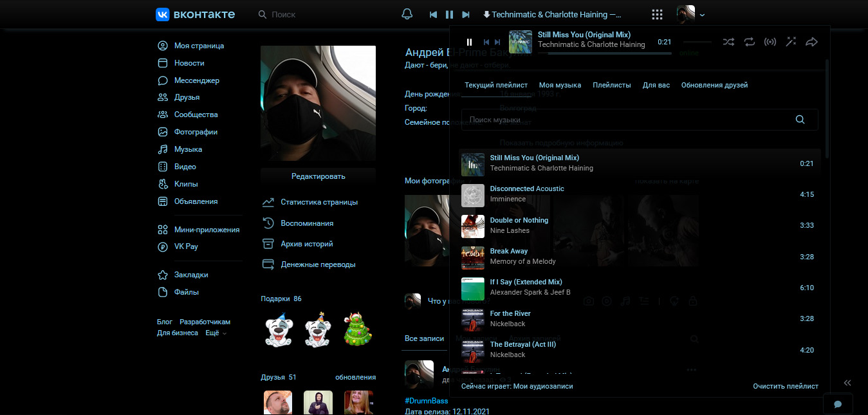Click the #DrumnBass hashtag link
Screen dimensions: 868x415
(426, 401)
